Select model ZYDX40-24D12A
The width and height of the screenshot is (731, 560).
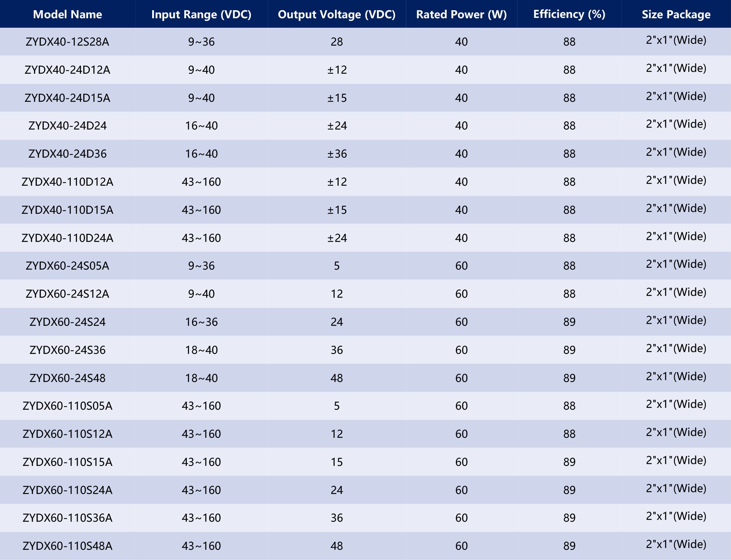[68, 70]
